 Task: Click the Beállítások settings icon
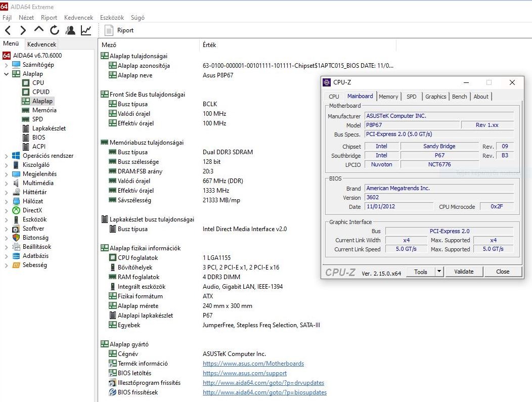click(x=16, y=247)
